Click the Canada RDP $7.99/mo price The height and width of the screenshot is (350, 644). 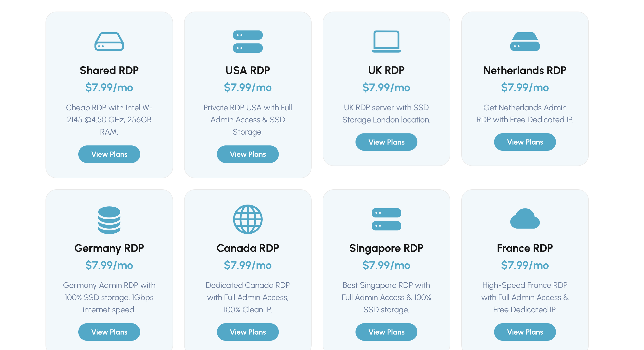click(248, 265)
